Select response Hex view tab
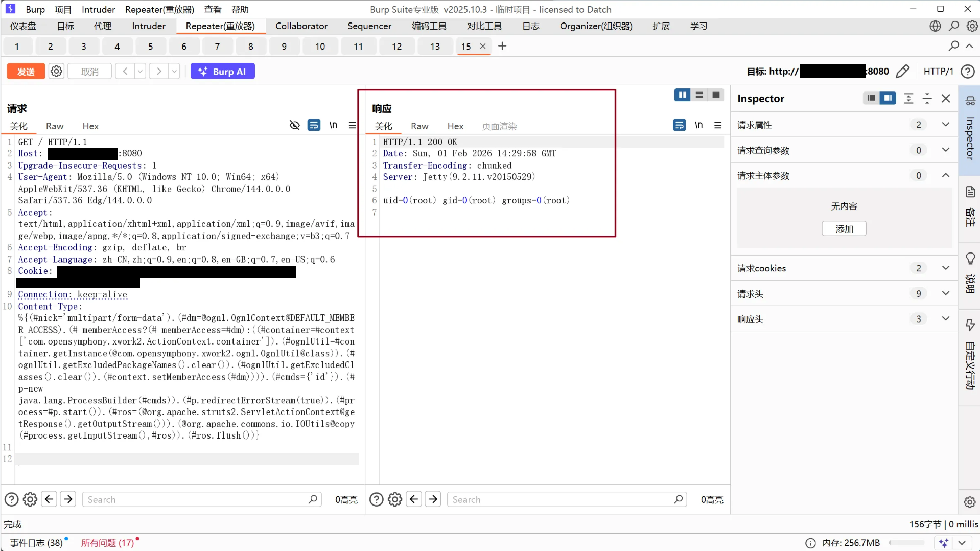Screen dimensions: 980x551 [x=455, y=126]
